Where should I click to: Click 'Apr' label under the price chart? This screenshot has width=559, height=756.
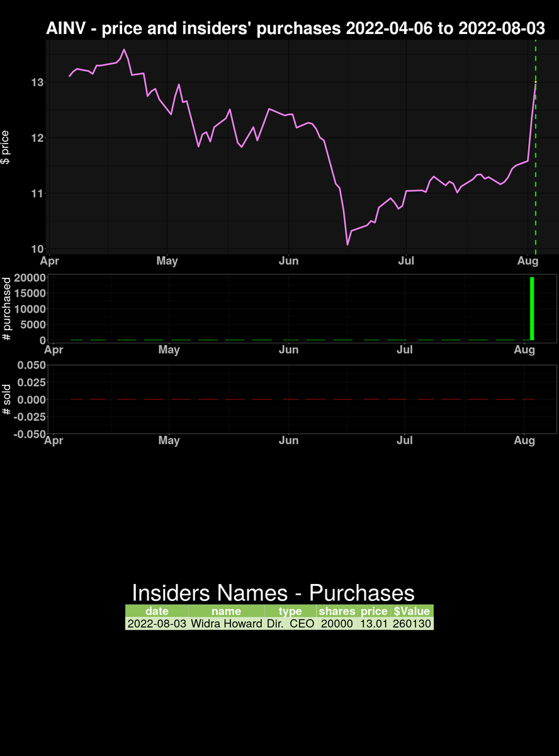50,261
